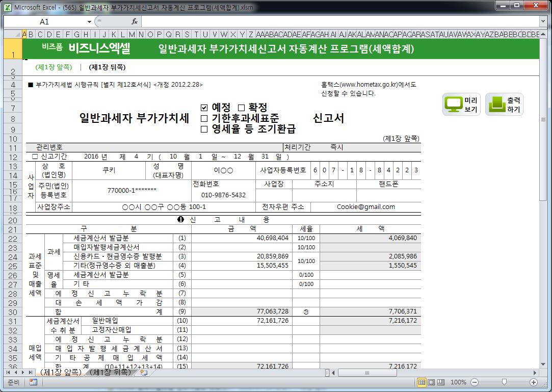The image size is (552, 392).
Task: Click the Select All corner triangle
Action: point(13,34)
